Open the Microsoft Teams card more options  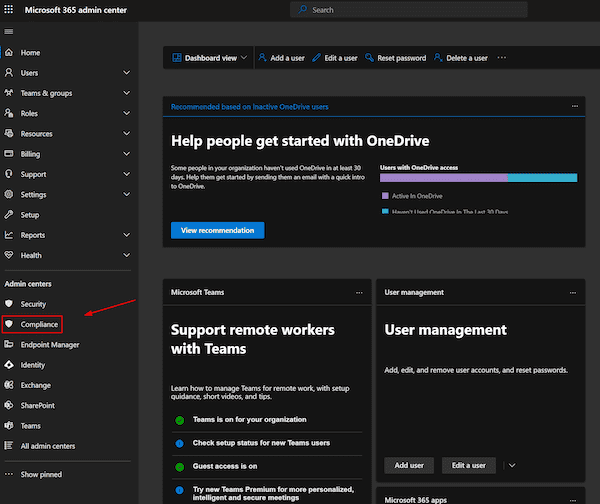tap(359, 292)
